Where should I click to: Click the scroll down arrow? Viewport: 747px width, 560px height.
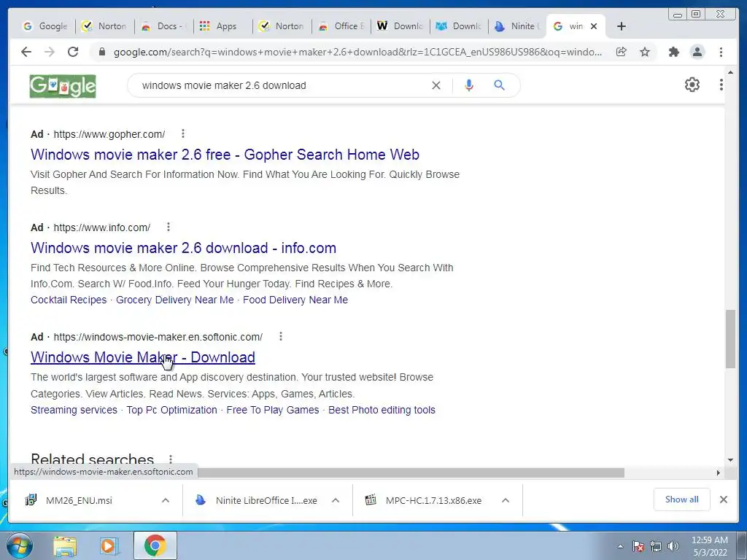[x=730, y=460]
